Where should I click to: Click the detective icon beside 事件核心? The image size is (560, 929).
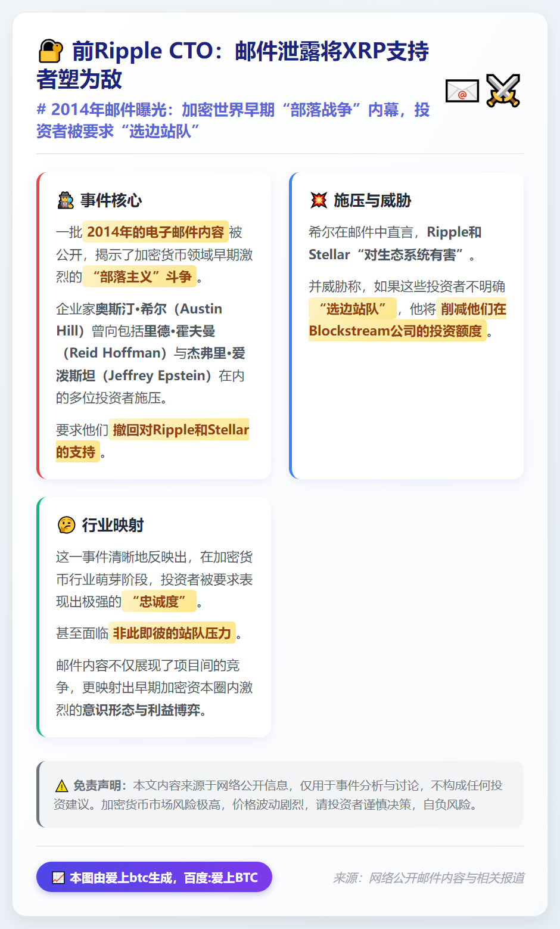(66, 201)
